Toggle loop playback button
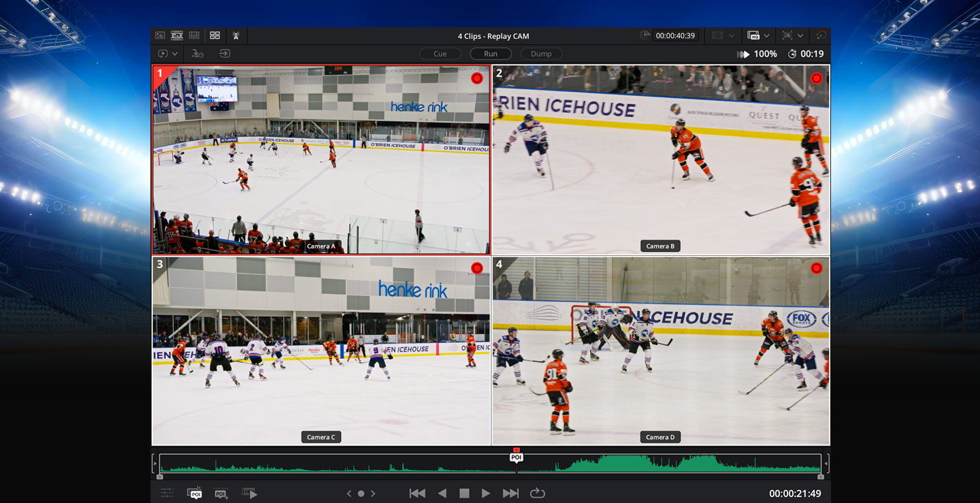The width and height of the screenshot is (980, 503). pyautogui.click(x=538, y=493)
